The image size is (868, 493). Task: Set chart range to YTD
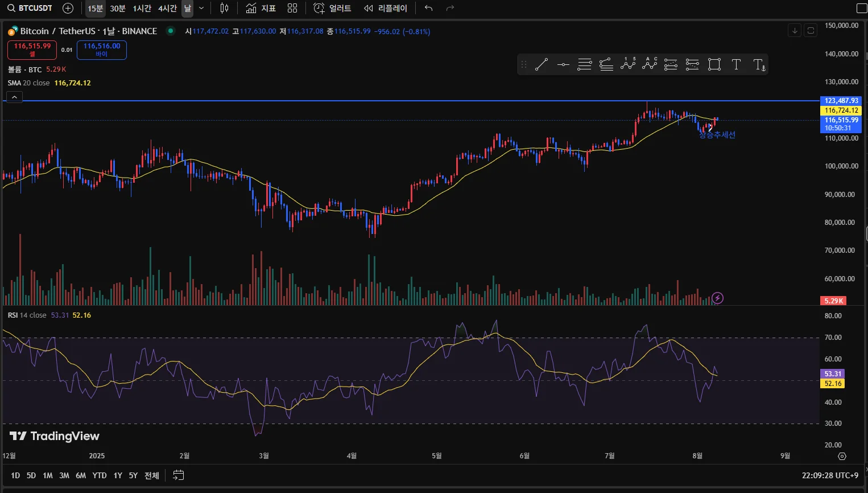(x=100, y=475)
